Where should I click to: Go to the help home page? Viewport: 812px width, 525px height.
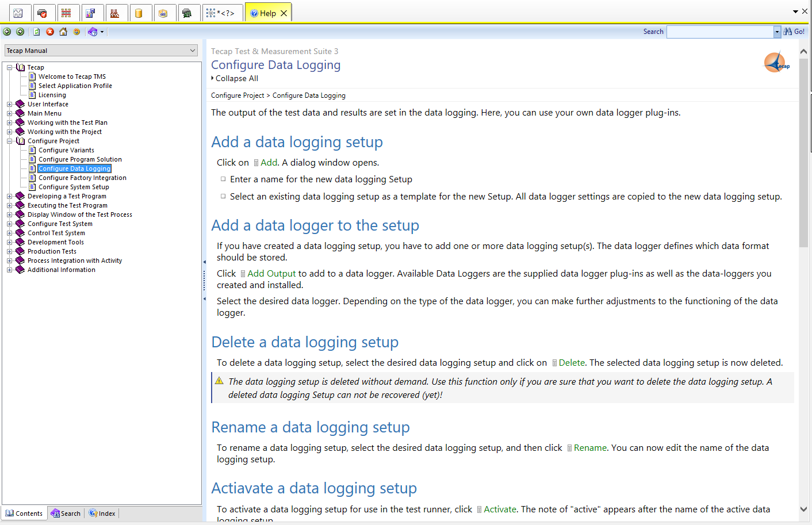(63, 32)
